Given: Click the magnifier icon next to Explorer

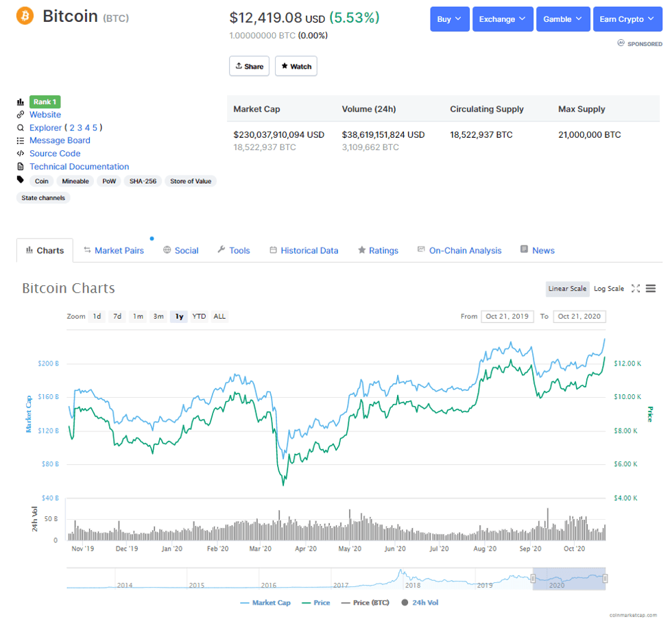Looking at the screenshot, I should click(x=21, y=128).
